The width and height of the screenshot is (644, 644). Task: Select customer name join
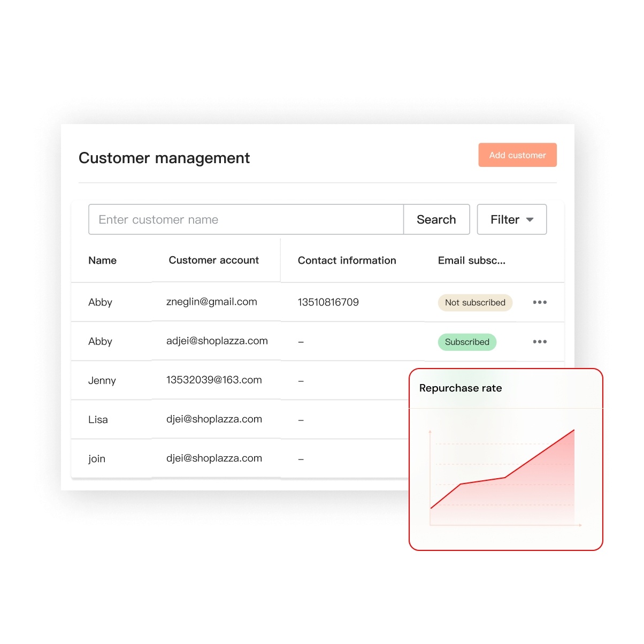pyautogui.click(x=97, y=459)
